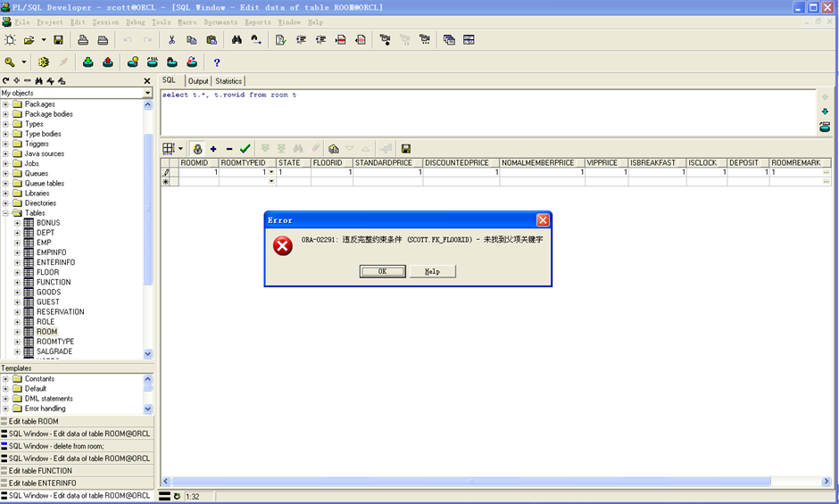Click Help button in the Error dialog
839x504 pixels.
click(433, 271)
